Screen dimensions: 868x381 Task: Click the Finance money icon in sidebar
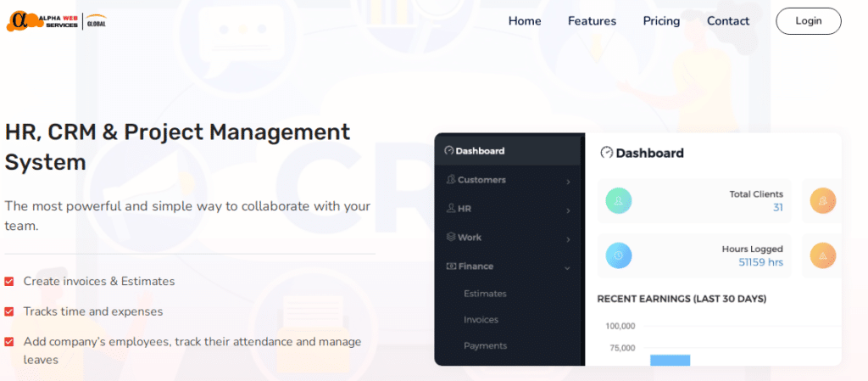(x=451, y=266)
